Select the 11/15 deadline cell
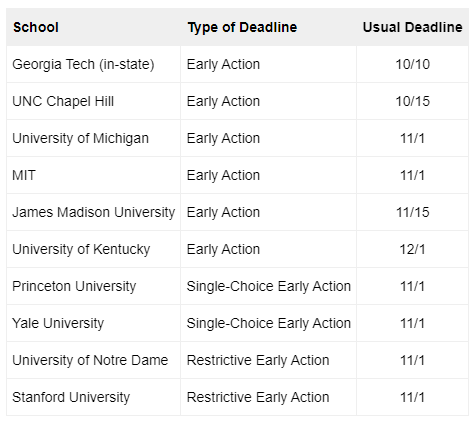The width and height of the screenshot is (475, 429). (x=412, y=212)
